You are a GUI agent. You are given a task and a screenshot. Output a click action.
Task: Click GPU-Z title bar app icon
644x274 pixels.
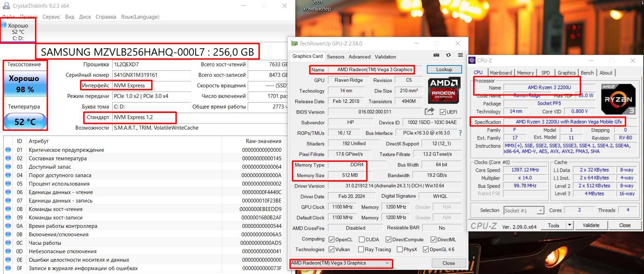coord(294,44)
